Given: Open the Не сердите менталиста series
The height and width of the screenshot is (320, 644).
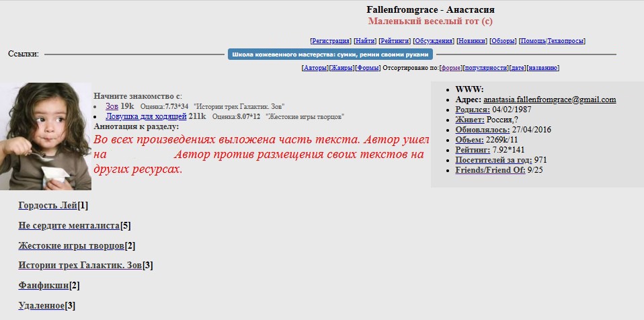Looking at the screenshot, I should point(69,225).
